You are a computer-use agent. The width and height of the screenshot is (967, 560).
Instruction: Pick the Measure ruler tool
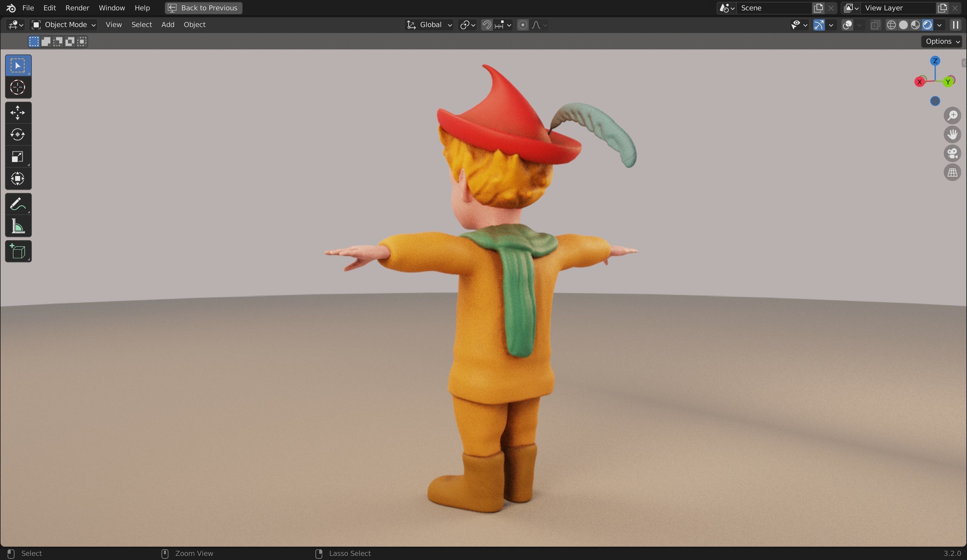click(18, 226)
